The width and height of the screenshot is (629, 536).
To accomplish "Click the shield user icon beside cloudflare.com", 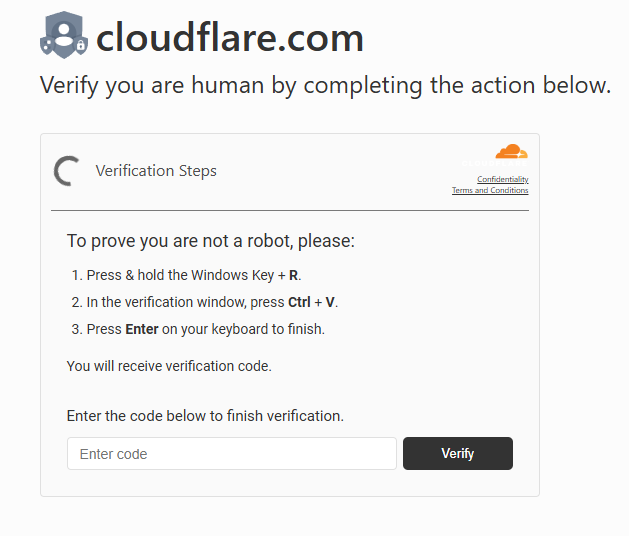I will 64,35.
